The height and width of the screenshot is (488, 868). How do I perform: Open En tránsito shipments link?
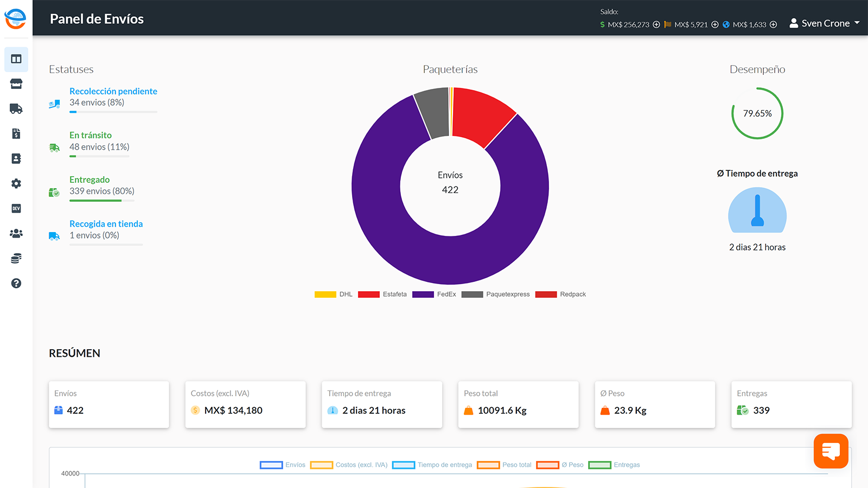[91, 135]
